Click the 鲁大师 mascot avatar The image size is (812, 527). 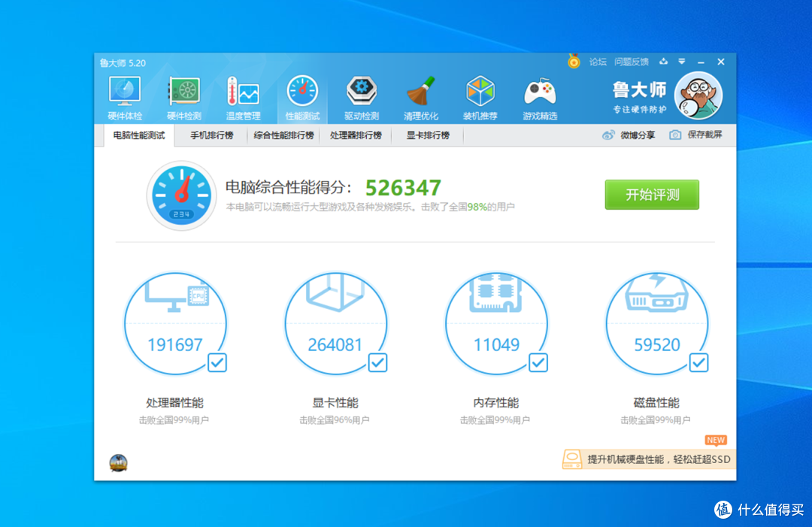point(698,95)
